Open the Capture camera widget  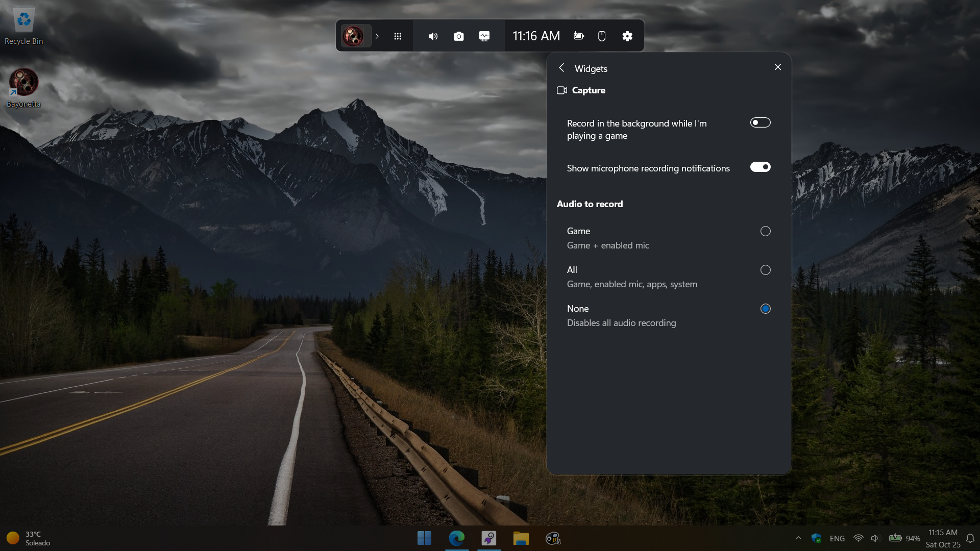pos(458,36)
